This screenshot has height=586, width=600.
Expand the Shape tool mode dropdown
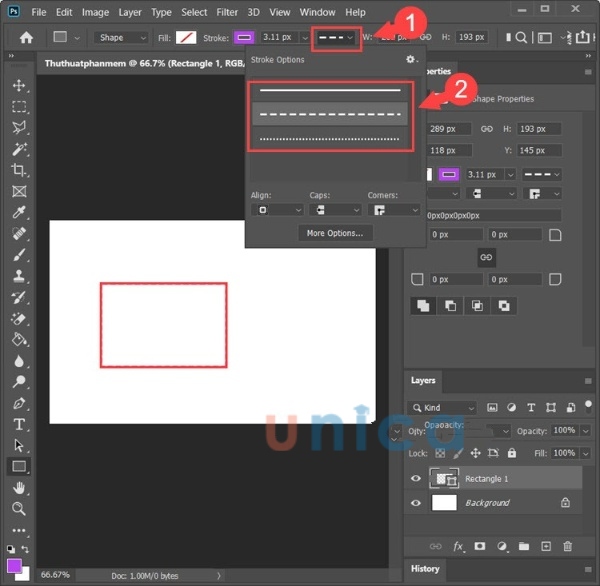tap(121, 37)
